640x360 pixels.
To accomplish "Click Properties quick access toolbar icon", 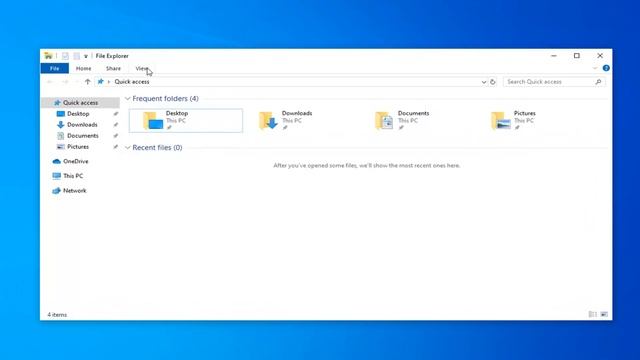I will pyautogui.click(x=65, y=56).
